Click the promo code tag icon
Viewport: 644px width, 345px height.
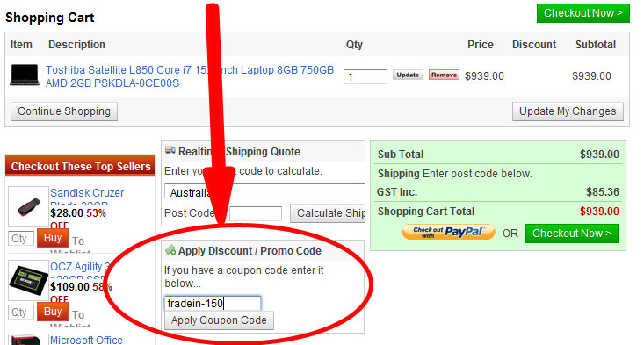[170, 249]
